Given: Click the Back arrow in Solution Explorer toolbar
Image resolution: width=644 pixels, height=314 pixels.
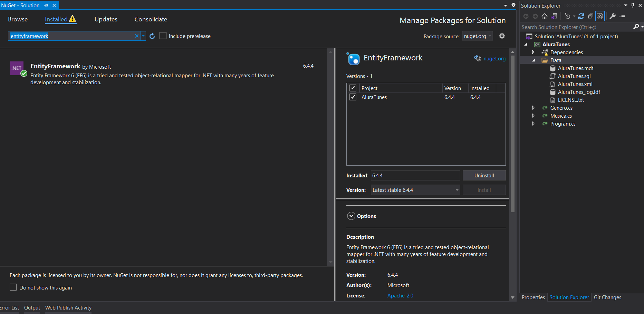Looking at the screenshot, I should pos(526,16).
